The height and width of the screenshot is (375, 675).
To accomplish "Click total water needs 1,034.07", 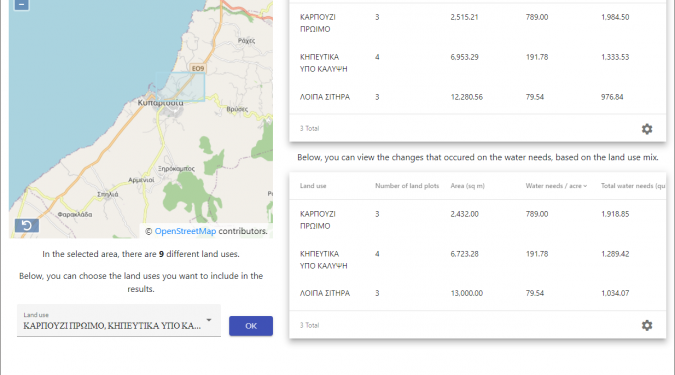I will (x=615, y=293).
